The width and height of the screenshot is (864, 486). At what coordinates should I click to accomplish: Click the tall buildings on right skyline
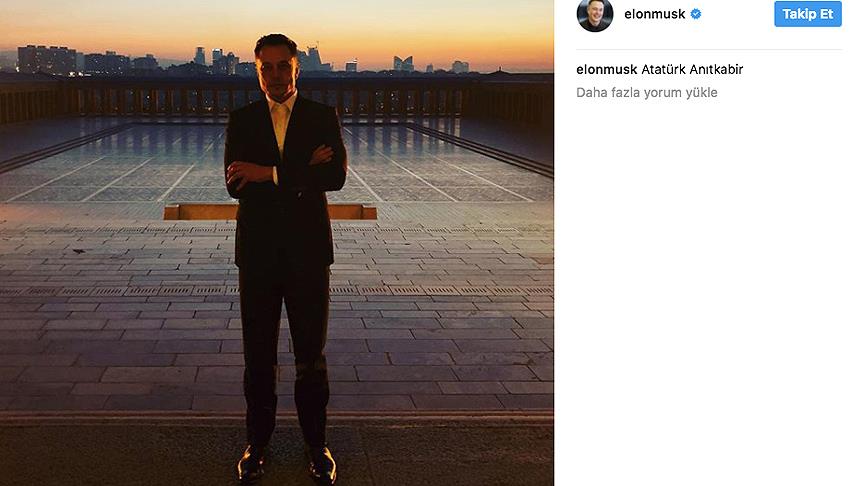[x=403, y=63]
